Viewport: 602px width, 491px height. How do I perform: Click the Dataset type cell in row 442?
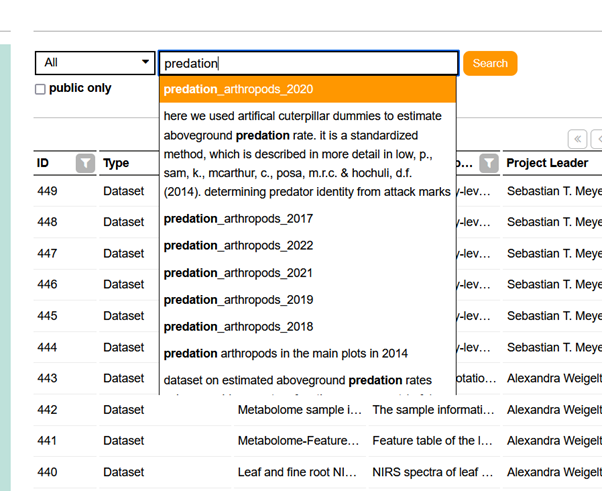point(124,410)
